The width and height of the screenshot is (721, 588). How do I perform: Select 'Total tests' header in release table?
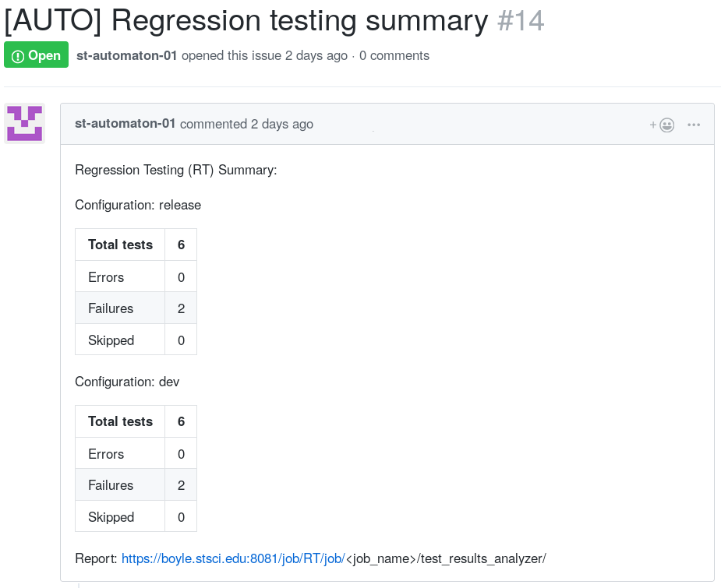(x=120, y=245)
